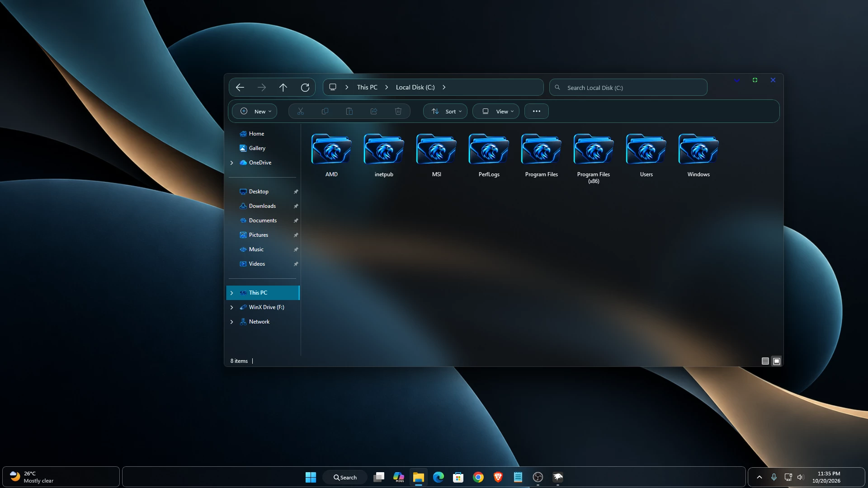Image resolution: width=868 pixels, height=488 pixels.
Task: Click the Share icon in toolbar
Action: click(374, 112)
